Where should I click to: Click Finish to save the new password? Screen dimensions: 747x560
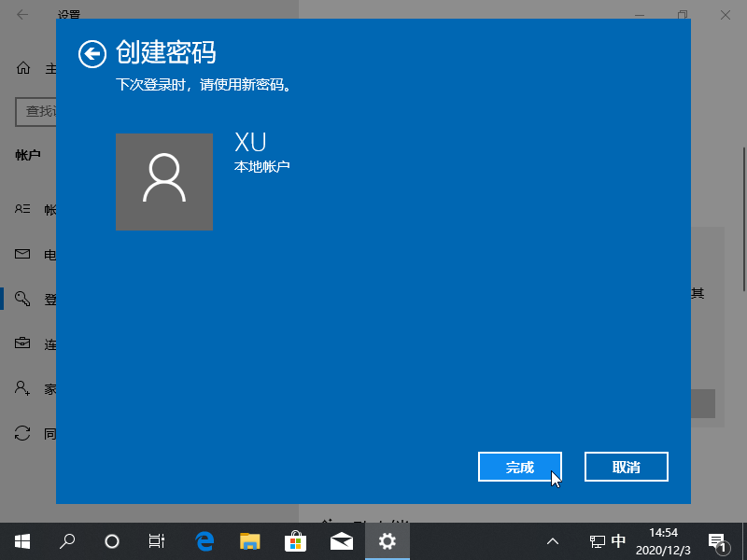pos(519,467)
